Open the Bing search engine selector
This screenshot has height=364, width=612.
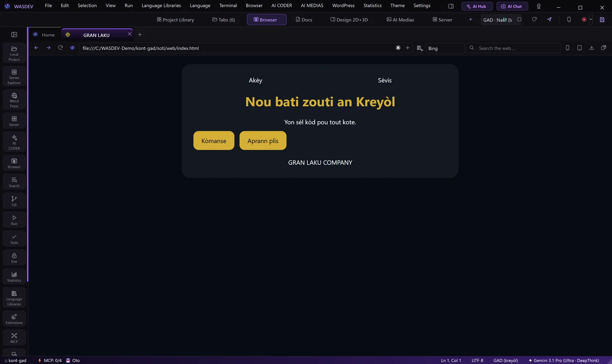coord(445,48)
